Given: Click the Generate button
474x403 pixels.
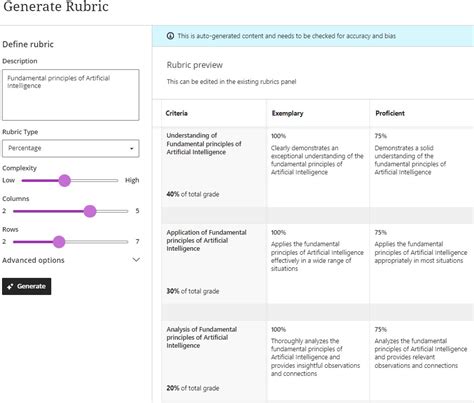Looking at the screenshot, I should (27, 286).
